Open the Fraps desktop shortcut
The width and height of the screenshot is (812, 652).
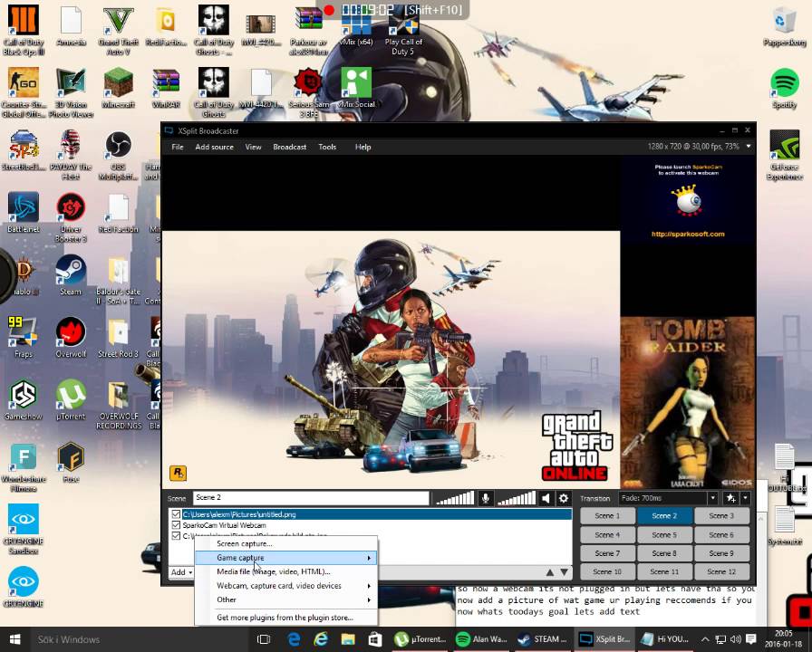point(23,338)
